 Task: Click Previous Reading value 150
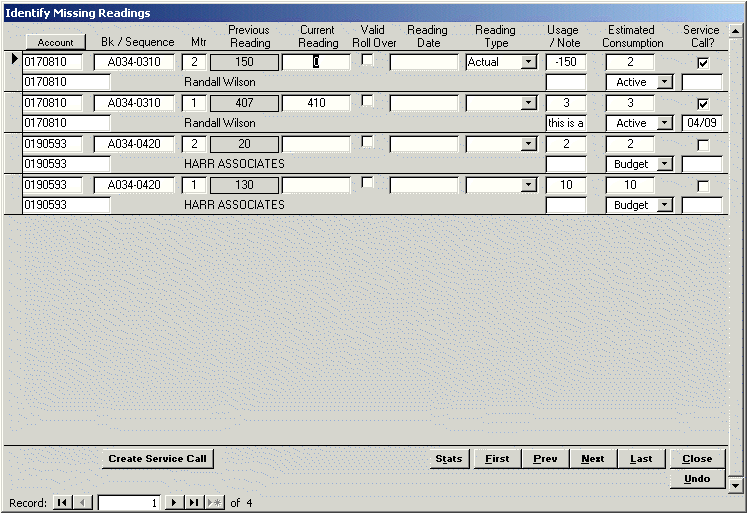click(x=244, y=62)
